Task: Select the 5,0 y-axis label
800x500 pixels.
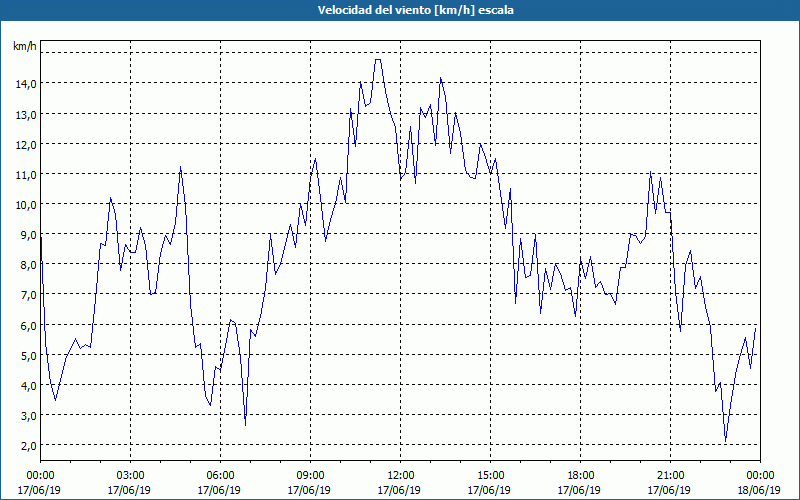Action: point(28,356)
